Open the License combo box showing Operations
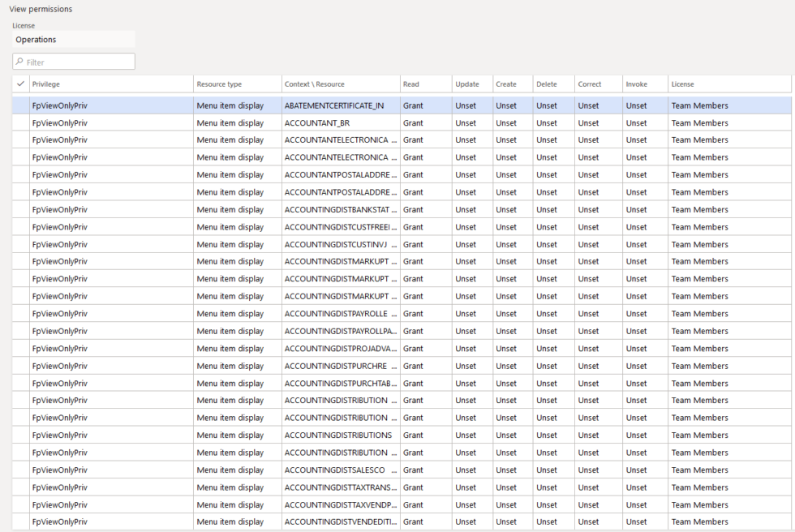The height and width of the screenshot is (532, 795). (x=73, y=39)
